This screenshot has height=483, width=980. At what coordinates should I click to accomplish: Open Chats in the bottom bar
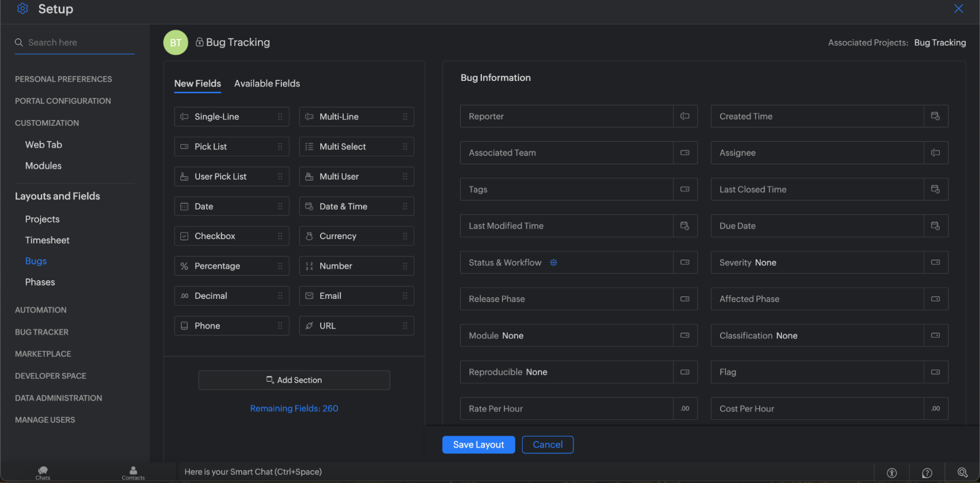point(43,473)
